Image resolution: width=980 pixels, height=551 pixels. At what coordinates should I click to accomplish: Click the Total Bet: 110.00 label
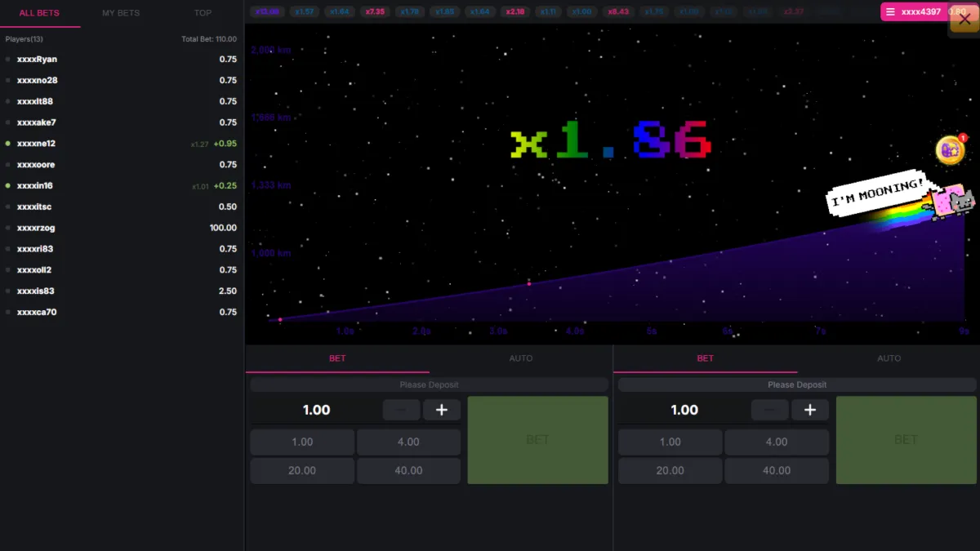coord(209,39)
